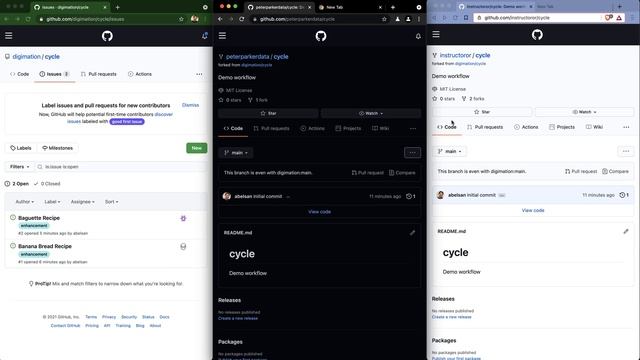Open new tab in left browser window
This screenshot has width=640, height=360.
click(x=118, y=7)
